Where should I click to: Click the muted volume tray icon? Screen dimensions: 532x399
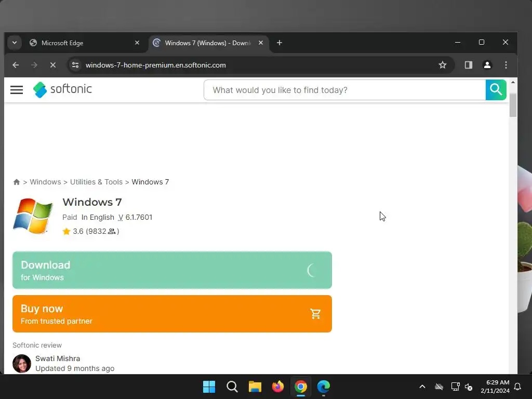[469, 387]
